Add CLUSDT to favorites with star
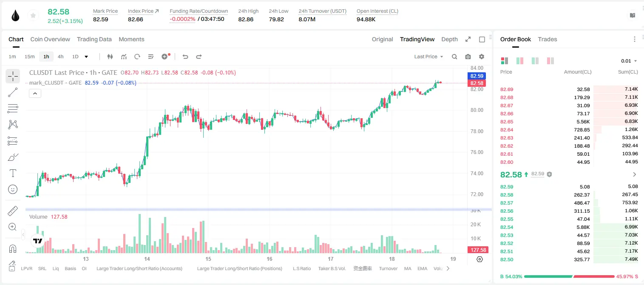 33,15
